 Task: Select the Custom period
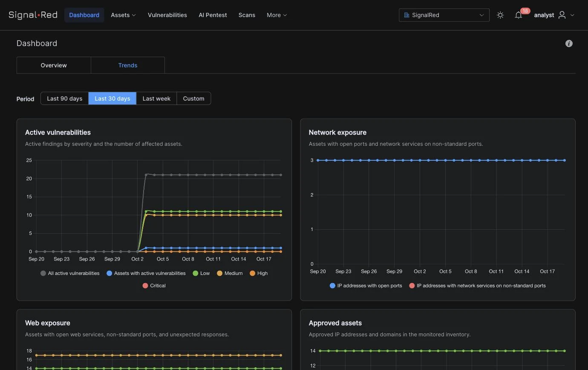tap(193, 98)
